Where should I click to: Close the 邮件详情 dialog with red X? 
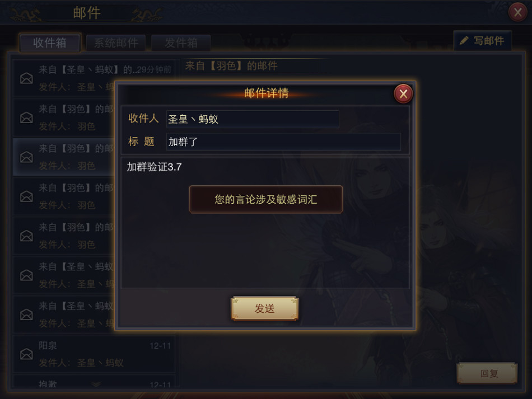tap(403, 94)
